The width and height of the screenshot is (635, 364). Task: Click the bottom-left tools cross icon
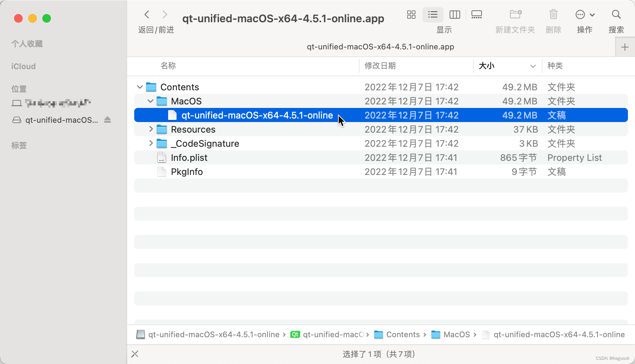click(135, 354)
